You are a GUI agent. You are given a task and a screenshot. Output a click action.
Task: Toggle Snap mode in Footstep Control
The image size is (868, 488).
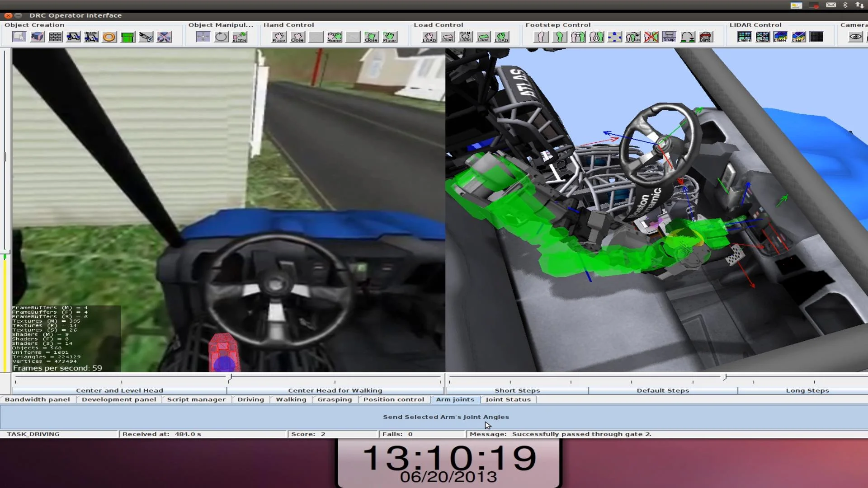(669, 37)
